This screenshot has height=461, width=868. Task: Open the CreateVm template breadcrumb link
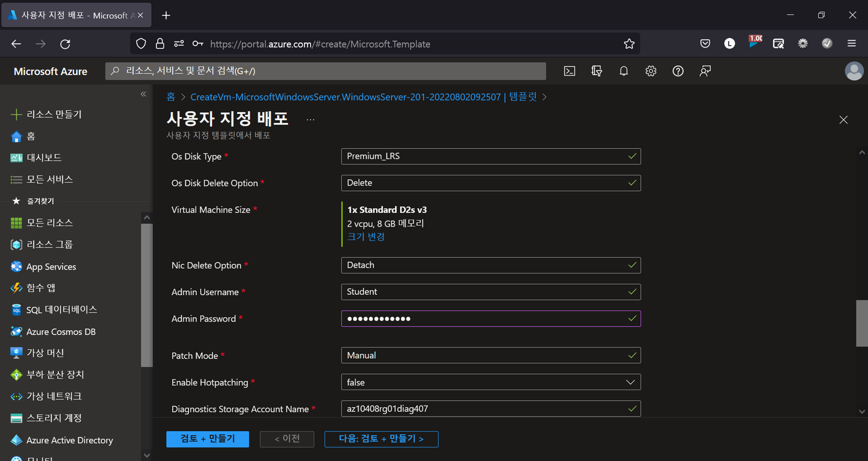click(364, 97)
